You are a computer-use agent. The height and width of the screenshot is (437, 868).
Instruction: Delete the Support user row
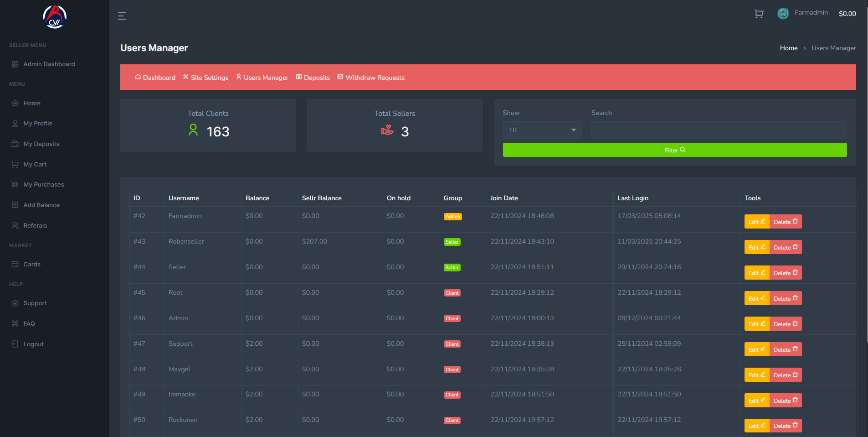tap(786, 349)
